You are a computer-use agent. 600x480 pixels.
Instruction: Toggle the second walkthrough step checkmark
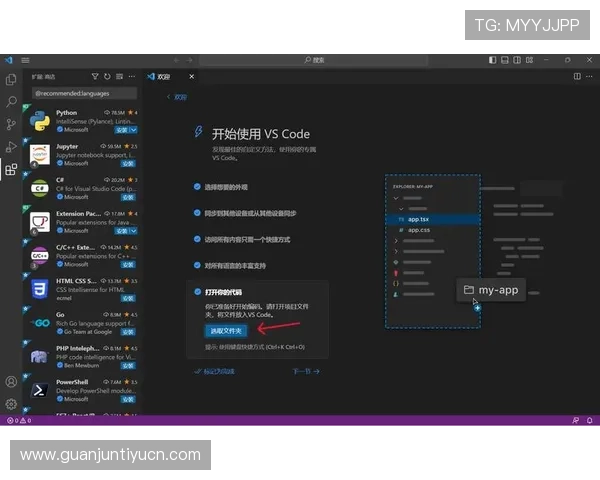[x=197, y=213]
